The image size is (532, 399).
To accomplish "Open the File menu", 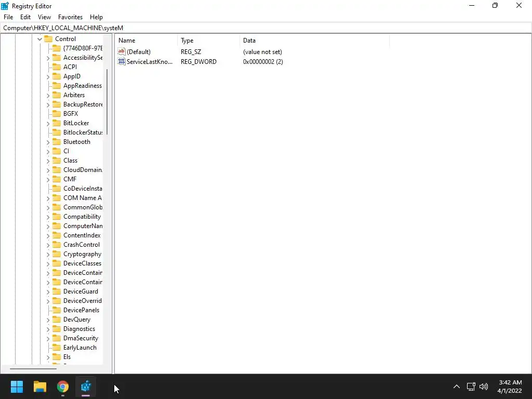I will coord(8,17).
